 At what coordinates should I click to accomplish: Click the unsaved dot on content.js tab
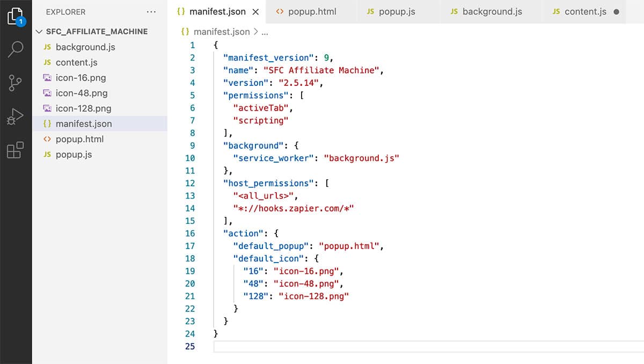click(616, 12)
